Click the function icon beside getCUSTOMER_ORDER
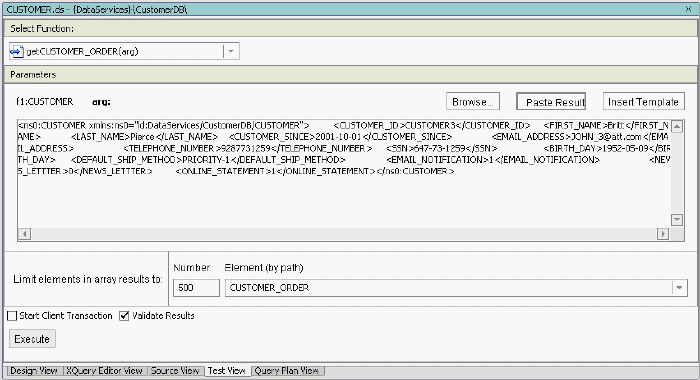 pos(17,51)
